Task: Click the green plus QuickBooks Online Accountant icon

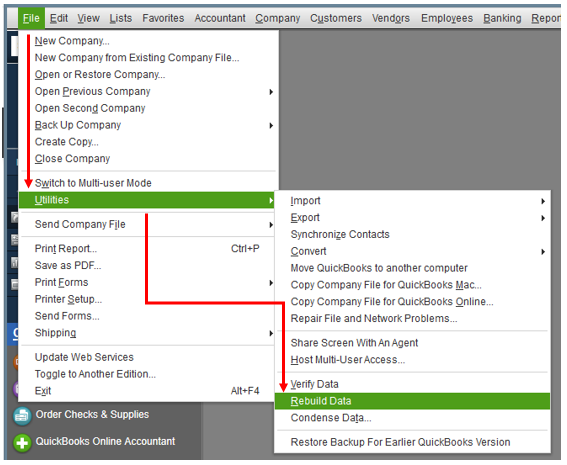Action: pos(22,442)
